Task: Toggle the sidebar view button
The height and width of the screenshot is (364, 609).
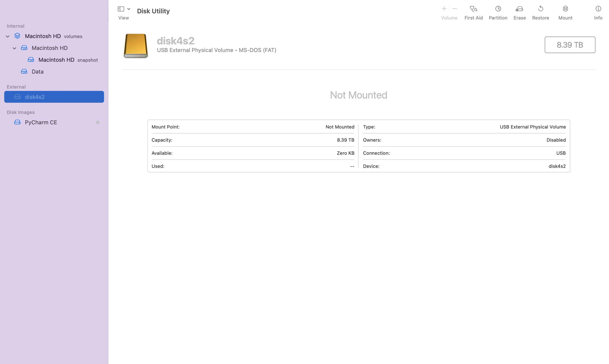Action: (x=121, y=9)
